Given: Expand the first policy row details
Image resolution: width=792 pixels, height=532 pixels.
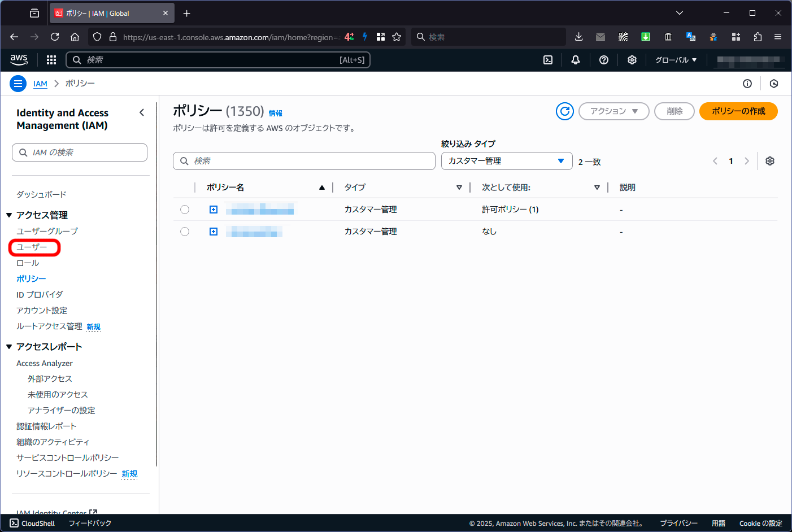Looking at the screenshot, I should tap(214, 210).
